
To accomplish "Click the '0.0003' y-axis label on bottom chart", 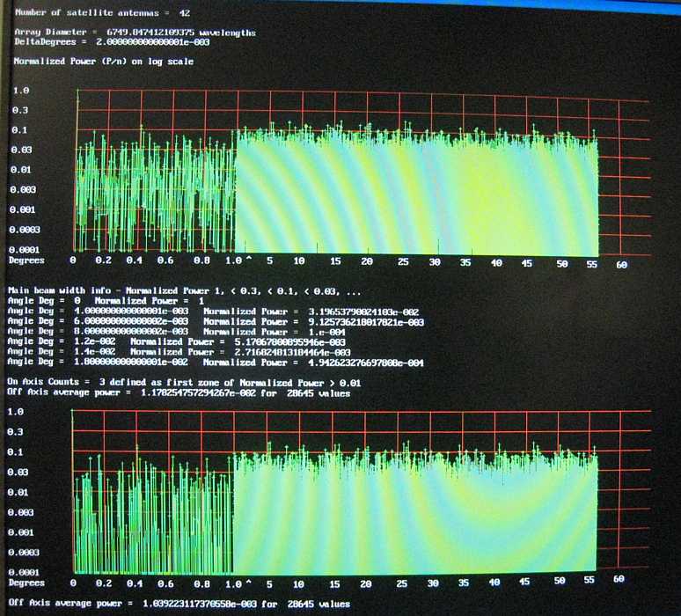I will point(24,552).
